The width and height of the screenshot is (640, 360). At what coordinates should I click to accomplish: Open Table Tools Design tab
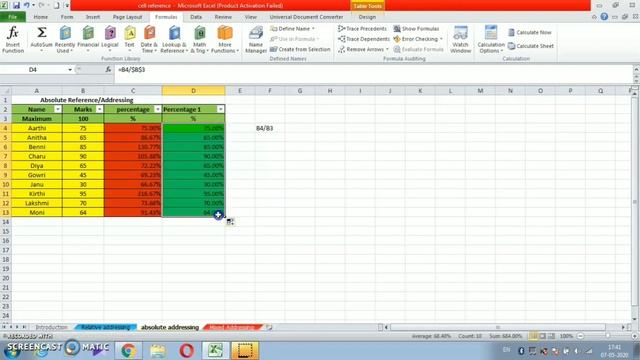[367, 17]
